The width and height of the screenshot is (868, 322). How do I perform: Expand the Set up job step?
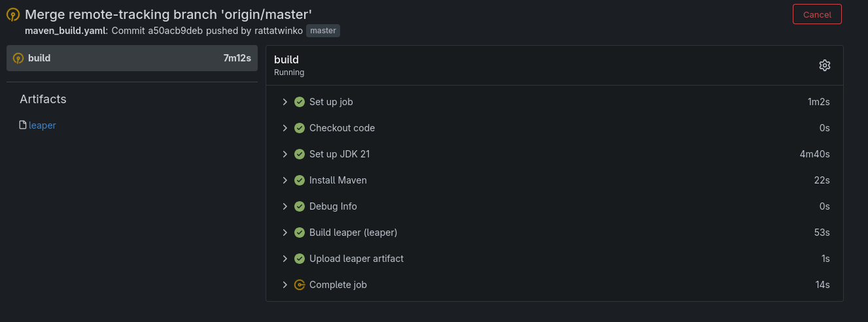(x=285, y=102)
